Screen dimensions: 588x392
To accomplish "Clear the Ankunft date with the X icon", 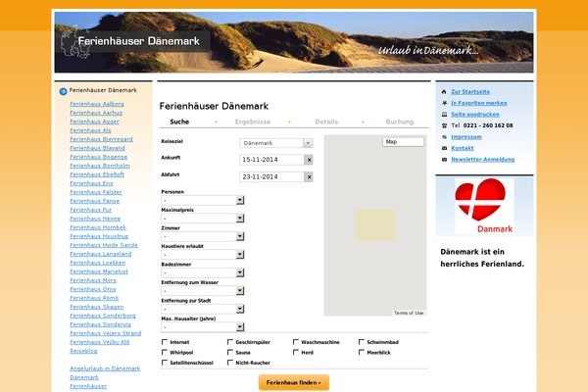I will (x=309, y=160).
